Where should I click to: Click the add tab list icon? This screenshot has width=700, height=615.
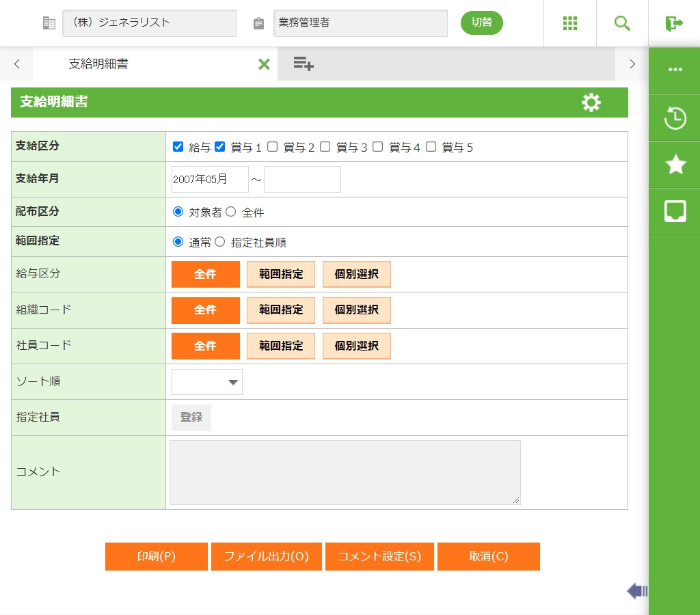click(303, 64)
